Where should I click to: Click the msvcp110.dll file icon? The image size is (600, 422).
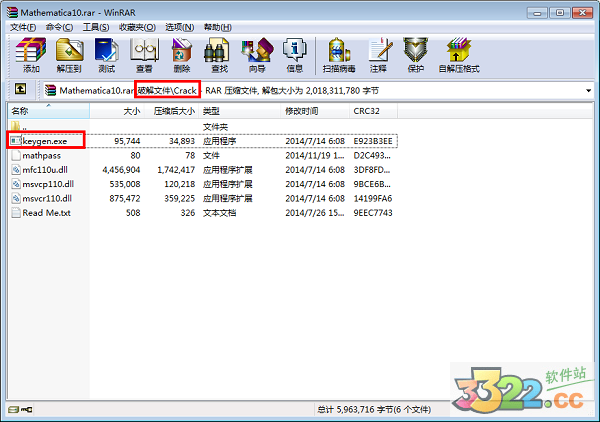(x=16, y=184)
